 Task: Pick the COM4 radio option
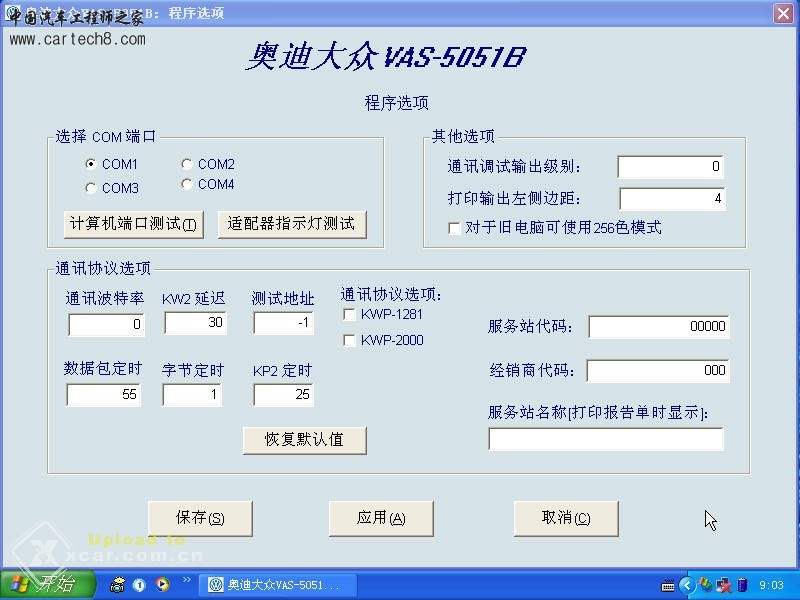point(187,184)
